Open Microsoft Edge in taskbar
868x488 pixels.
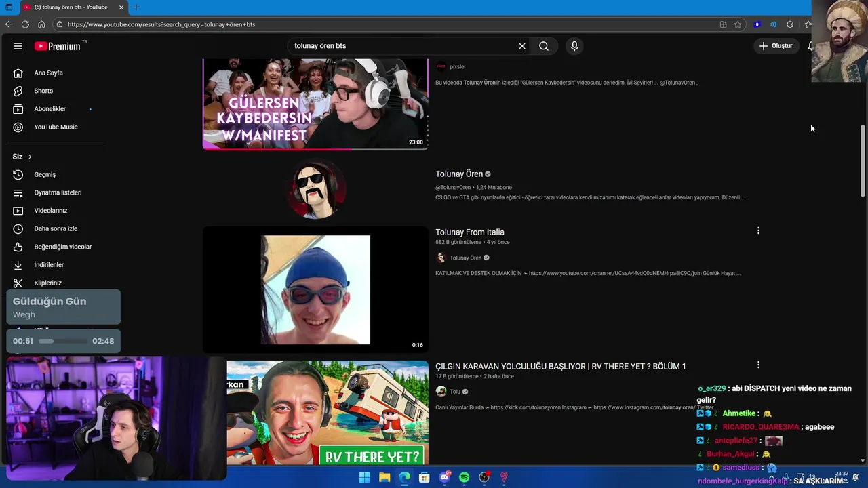(x=404, y=477)
